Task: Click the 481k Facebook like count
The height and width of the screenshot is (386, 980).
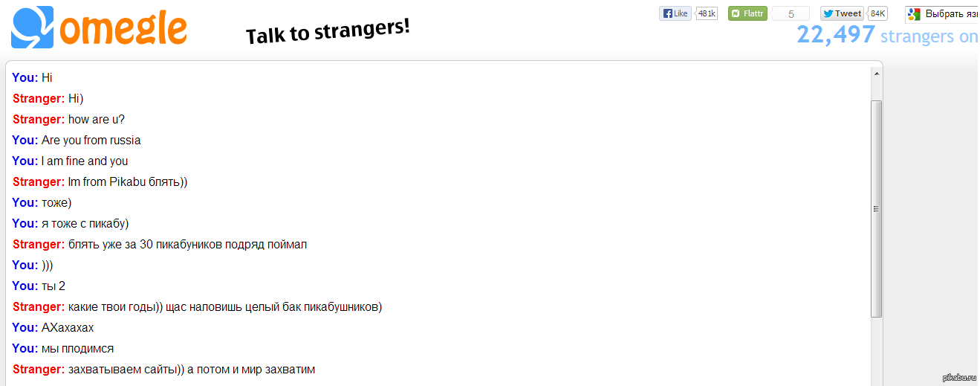Action: pyautogui.click(x=707, y=13)
